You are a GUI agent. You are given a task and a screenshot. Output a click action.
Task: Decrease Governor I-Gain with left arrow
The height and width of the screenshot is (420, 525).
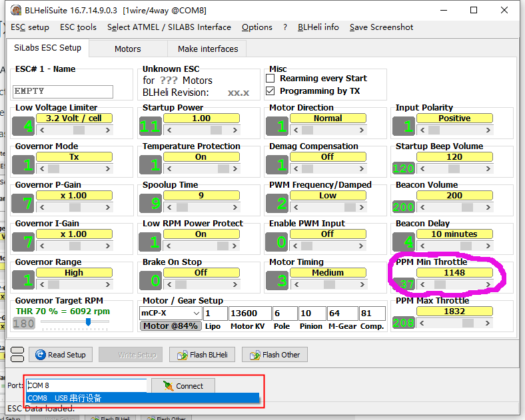coord(42,246)
